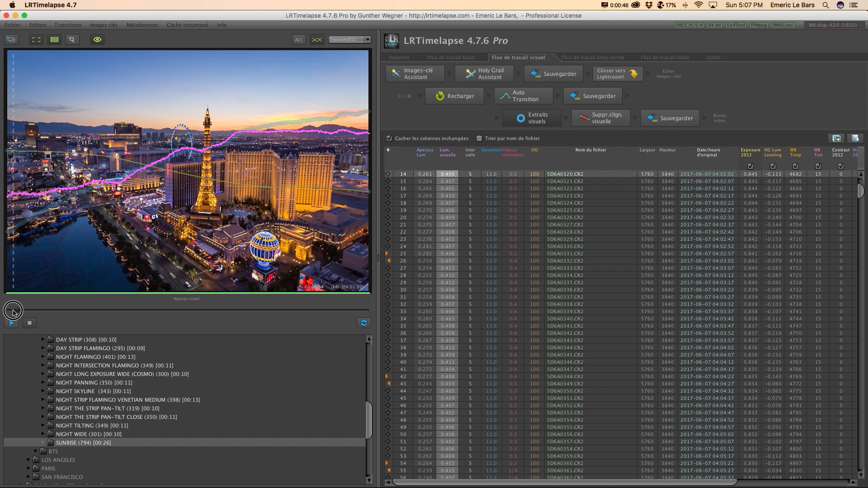Viewport: 868px width, 488px height.
Task: Click the Auto Transition button
Action: [x=524, y=96]
